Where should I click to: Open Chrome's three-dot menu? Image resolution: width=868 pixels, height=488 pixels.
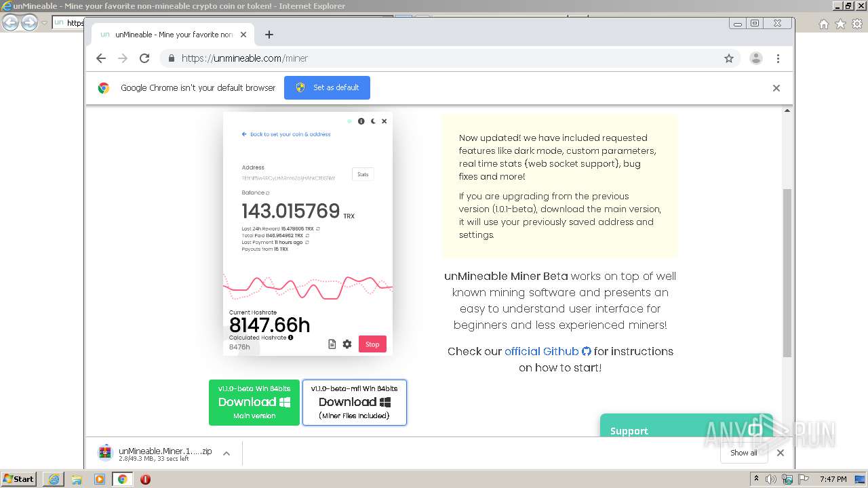pyautogui.click(x=778, y=58)
